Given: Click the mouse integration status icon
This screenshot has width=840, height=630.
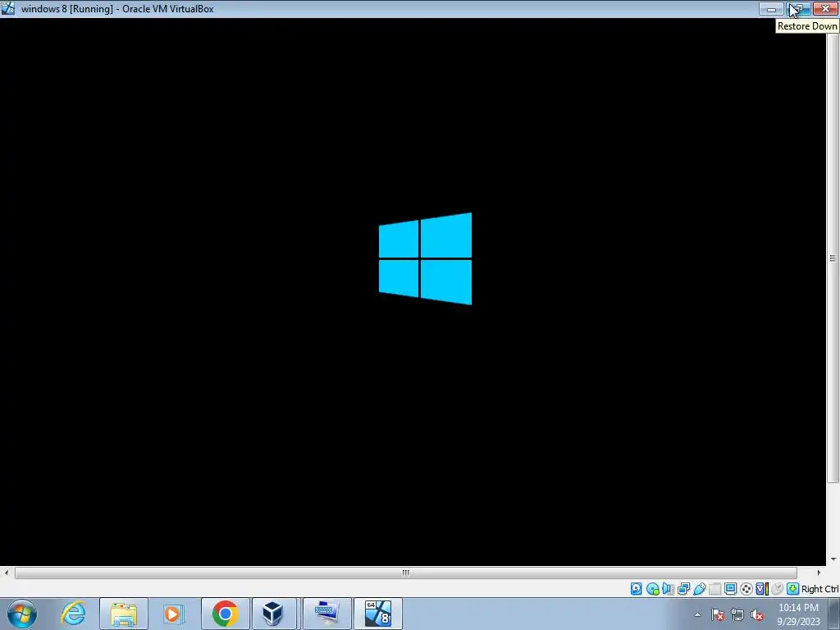Looking at the screenshot, I should point(778,589).
